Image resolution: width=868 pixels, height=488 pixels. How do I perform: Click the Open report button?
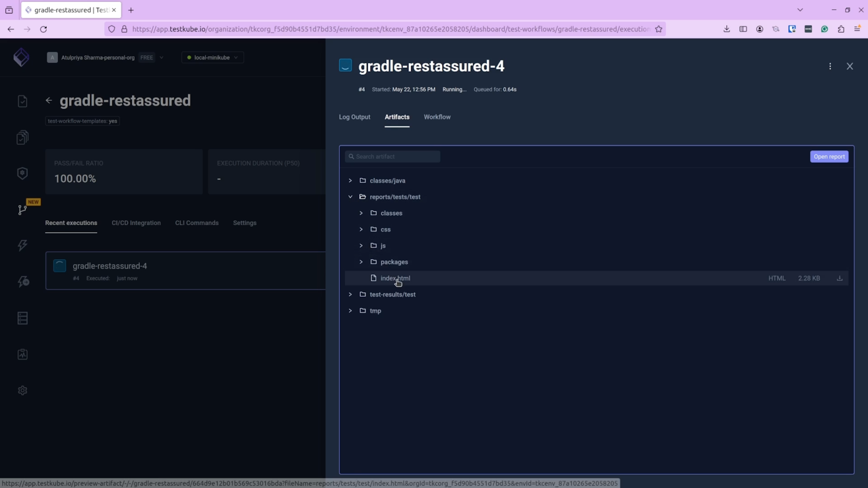(x=829, y=157)
